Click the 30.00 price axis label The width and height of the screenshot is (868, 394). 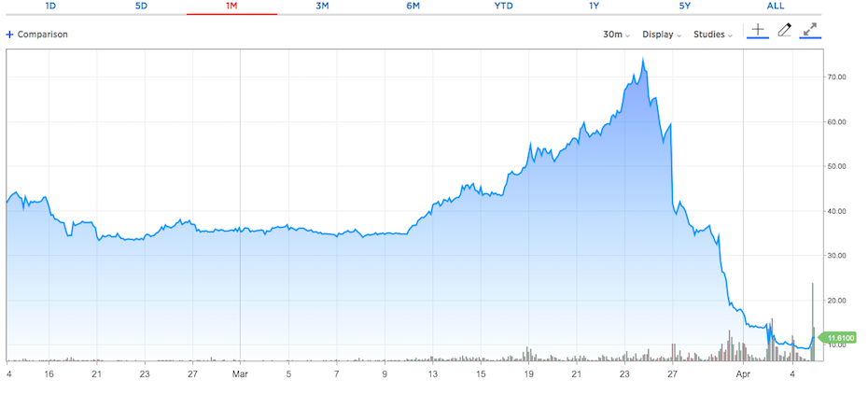pyautogui.click(x=836, y=256)
